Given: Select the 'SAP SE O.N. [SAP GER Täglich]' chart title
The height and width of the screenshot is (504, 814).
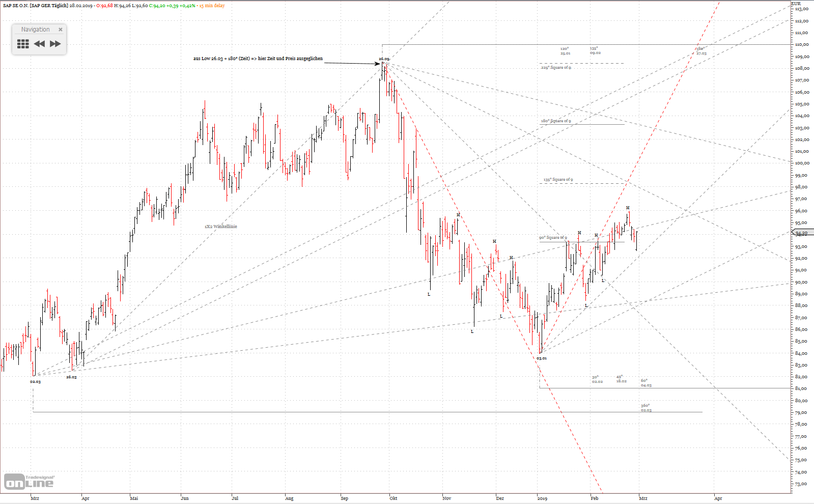Looking at the screenshot, I should [35, 6].
